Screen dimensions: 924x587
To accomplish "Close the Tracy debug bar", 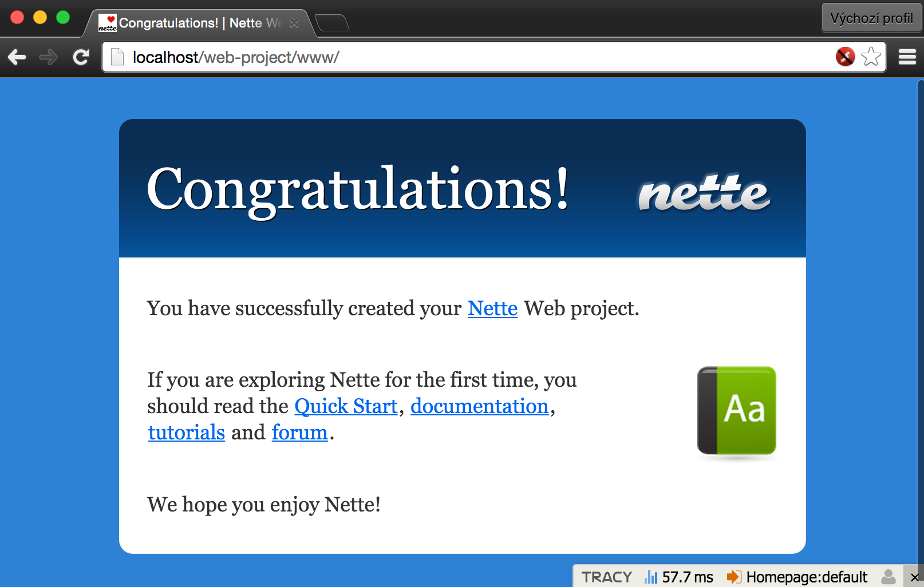I will click(914, 577).
